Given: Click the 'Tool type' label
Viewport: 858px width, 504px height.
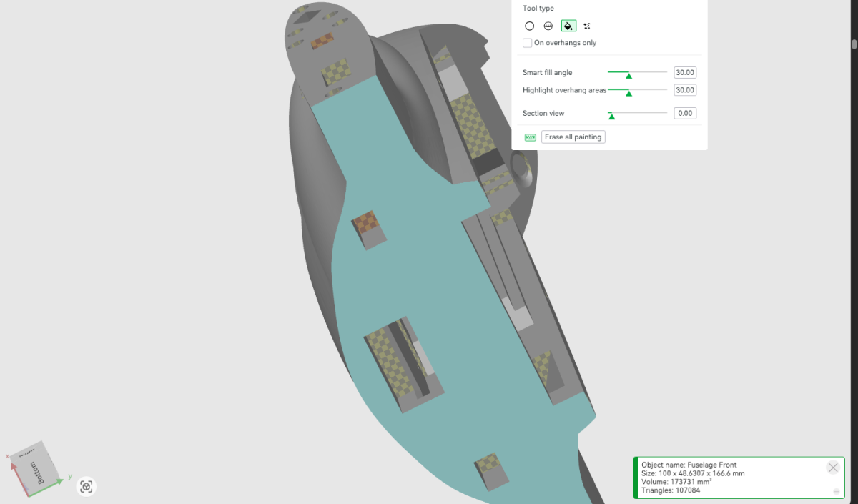Looking at the screenshot, I should click(x=538, y=9).
